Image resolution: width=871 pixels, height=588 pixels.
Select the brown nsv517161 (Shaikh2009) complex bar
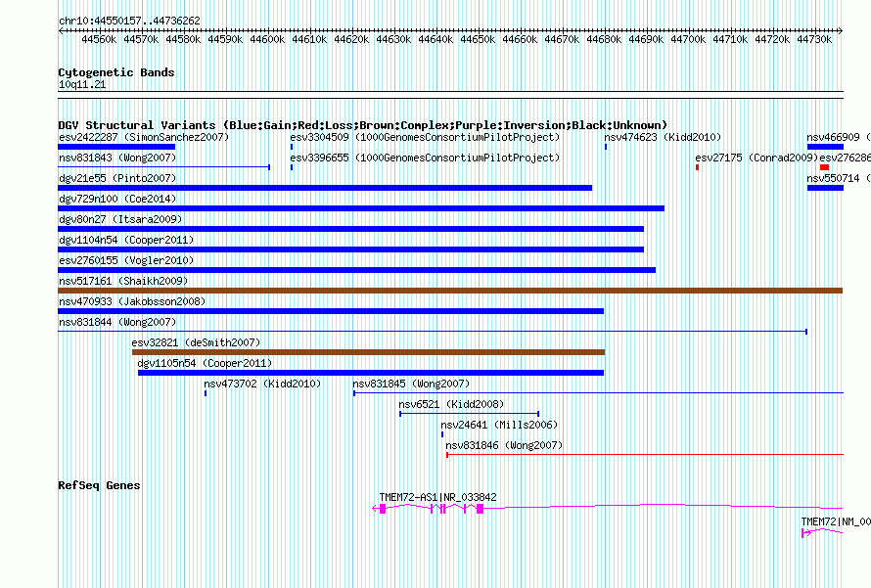click(x=450, y=291)
